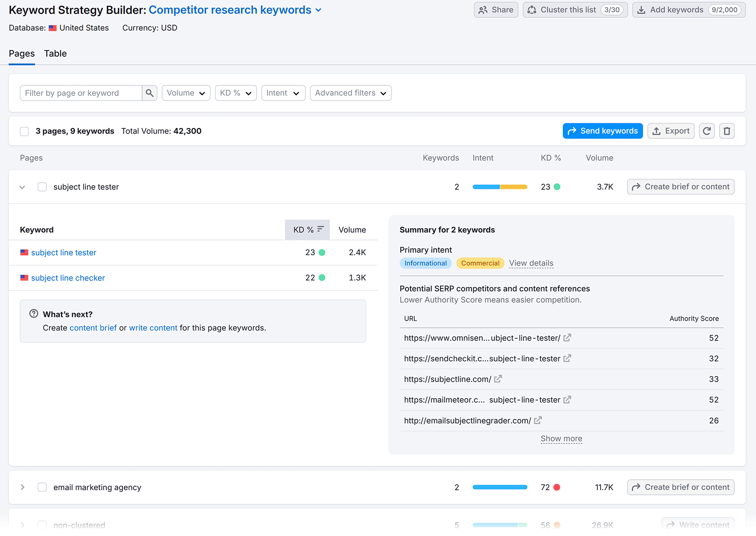Select the Cluster this list icon
This screenshot has width=756, height=536.
533,9
